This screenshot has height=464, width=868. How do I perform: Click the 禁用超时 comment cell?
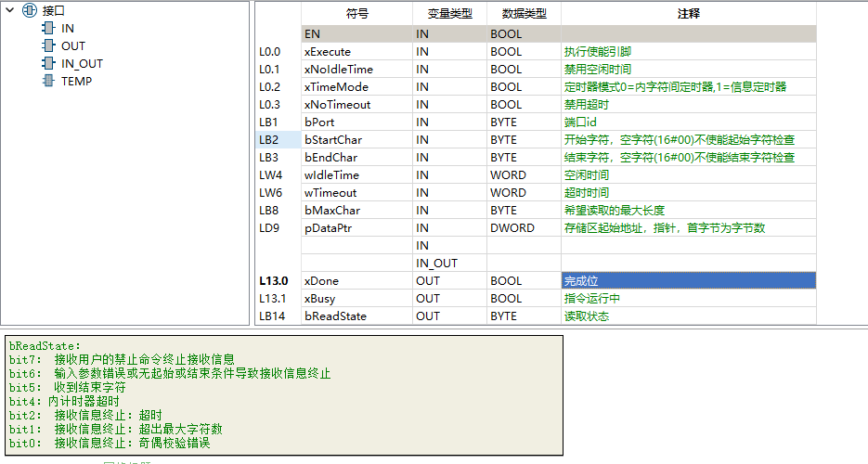[689, 105]
